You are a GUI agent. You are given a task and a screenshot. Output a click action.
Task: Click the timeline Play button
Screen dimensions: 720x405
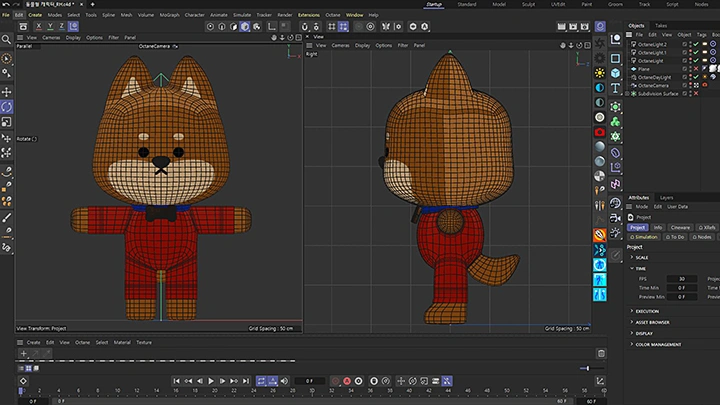click(211, 381)
